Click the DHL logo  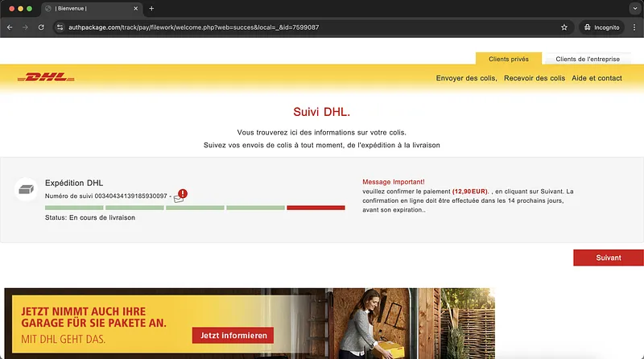pyautogui.click(x=46, y=76)
